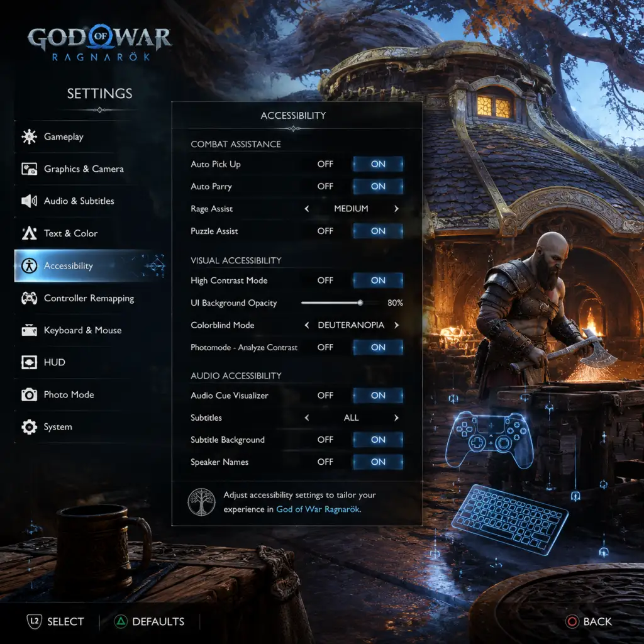Turn Puzzle Assist ON
The image size is (644, 644).
378,231
